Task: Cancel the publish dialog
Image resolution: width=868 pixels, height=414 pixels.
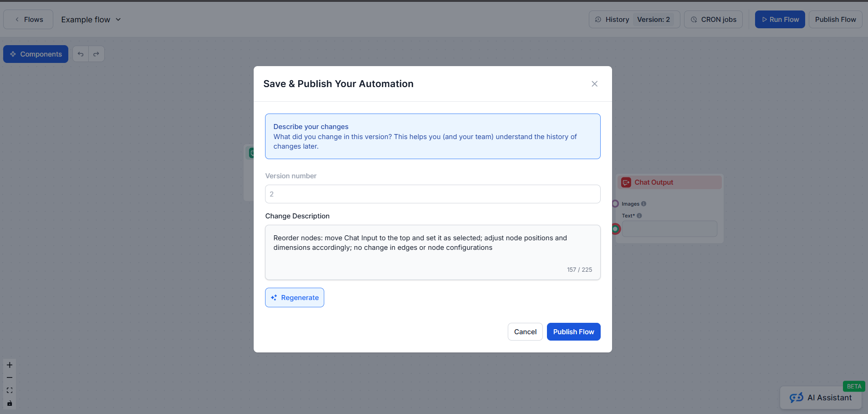Action: pos(525,331)
